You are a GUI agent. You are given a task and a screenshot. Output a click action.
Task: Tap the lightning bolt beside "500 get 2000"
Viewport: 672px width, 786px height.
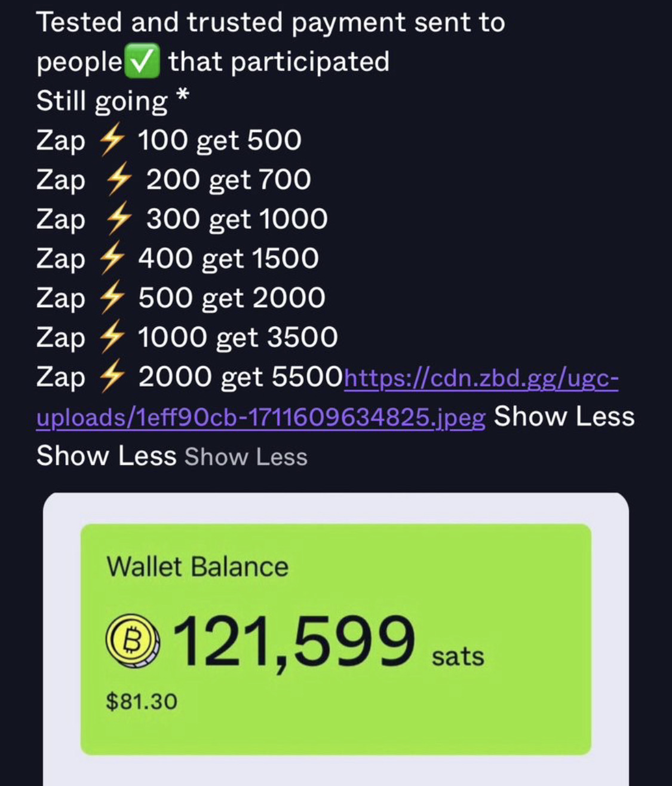(112, 299)
